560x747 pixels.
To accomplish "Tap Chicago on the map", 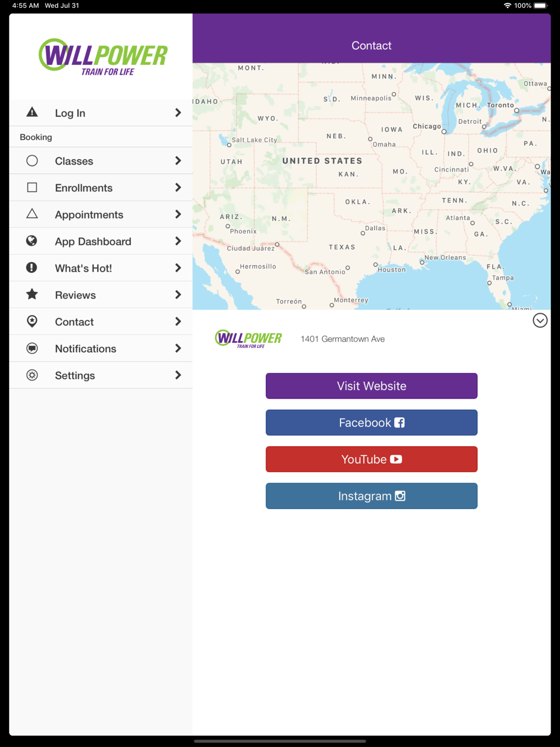I will [427, 127].
